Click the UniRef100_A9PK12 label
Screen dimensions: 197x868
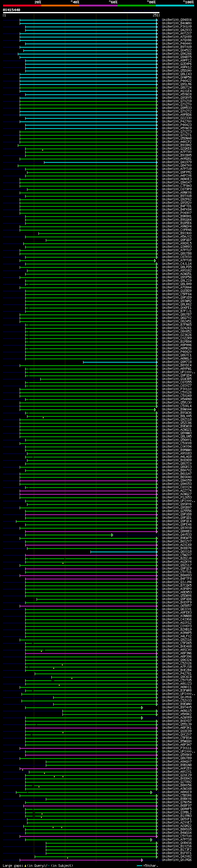(177, 67)
